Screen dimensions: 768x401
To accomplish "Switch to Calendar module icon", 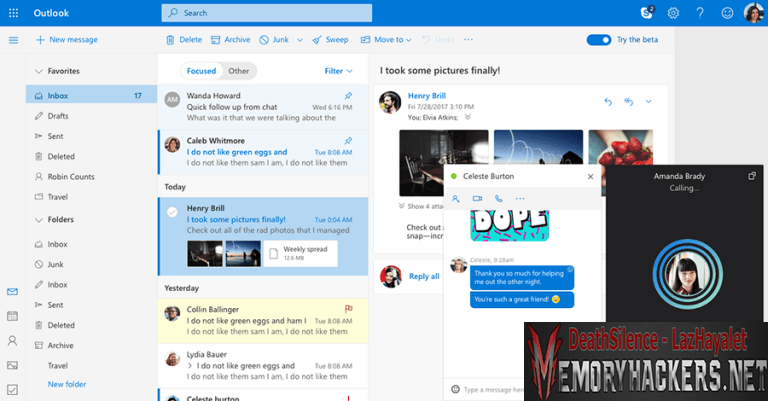I will (13, 316).
